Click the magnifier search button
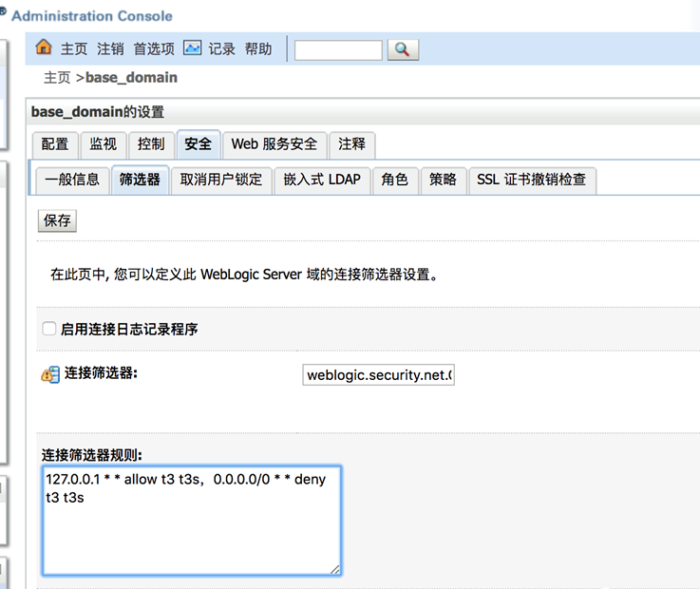 click(403, 49)
